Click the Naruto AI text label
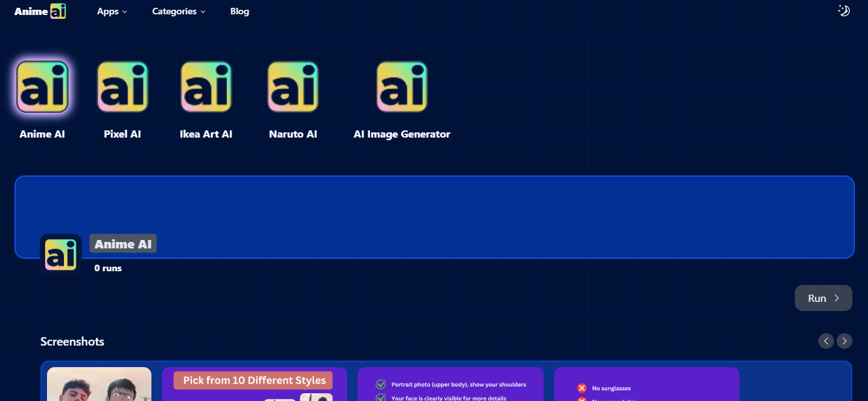The height and width of the screenshot is (401, 868). (293, 134)
